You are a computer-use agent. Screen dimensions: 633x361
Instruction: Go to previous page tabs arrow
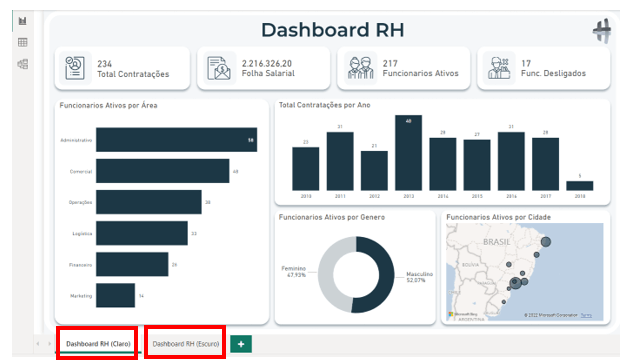[38, 344]
